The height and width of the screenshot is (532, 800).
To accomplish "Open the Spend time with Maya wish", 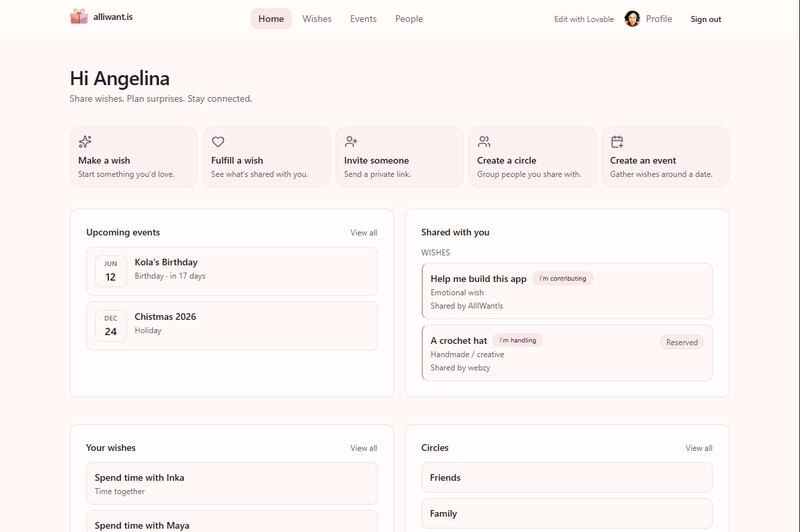I will point(232,521).
